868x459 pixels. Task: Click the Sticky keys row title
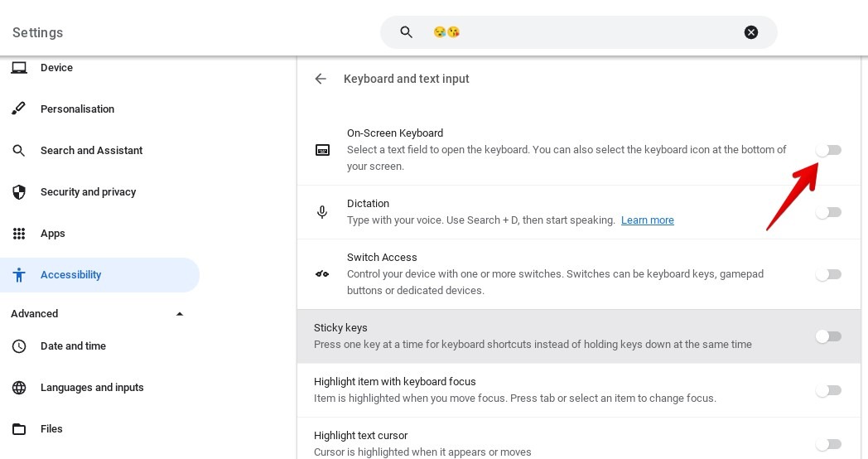tap(340, 328)
